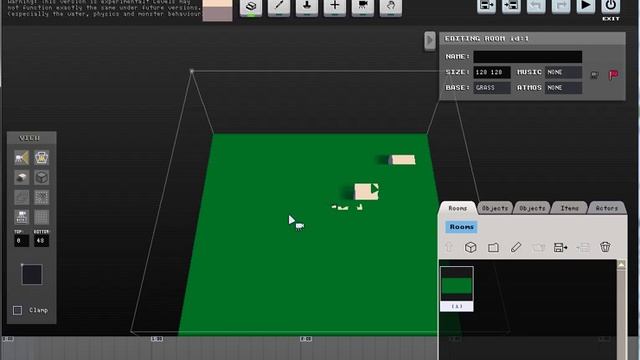Click the Bottom value field showing 48
This screenshot has height=360, width=640.
coord(41,240)
